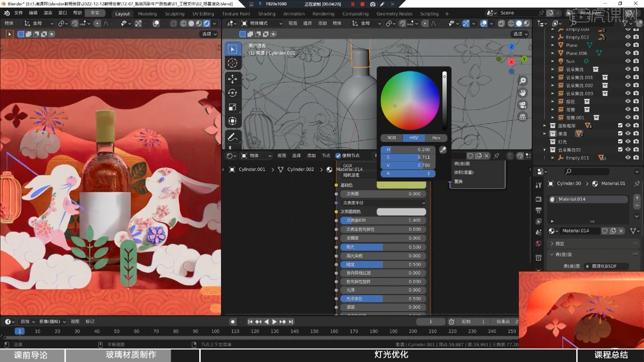
Task: Expand the 云朵集合.001 tree item
Action: pyautogui.click(x=552, y=77)
